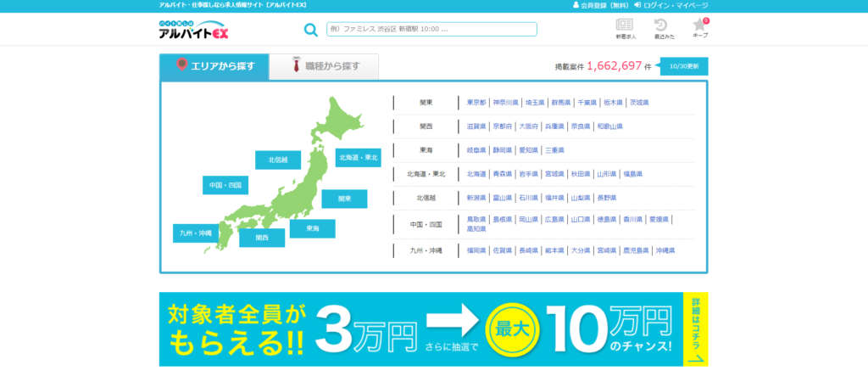This screenshot has width=868, height=376.
Task: Open the 島根県 prefecture link
Action: [502, 220]
